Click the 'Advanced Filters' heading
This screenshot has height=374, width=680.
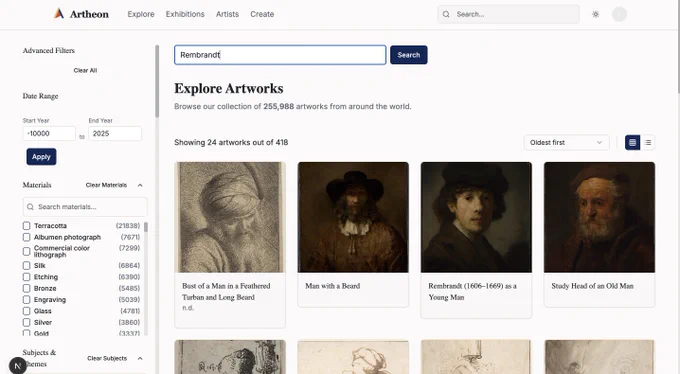(x=49, y=50)
